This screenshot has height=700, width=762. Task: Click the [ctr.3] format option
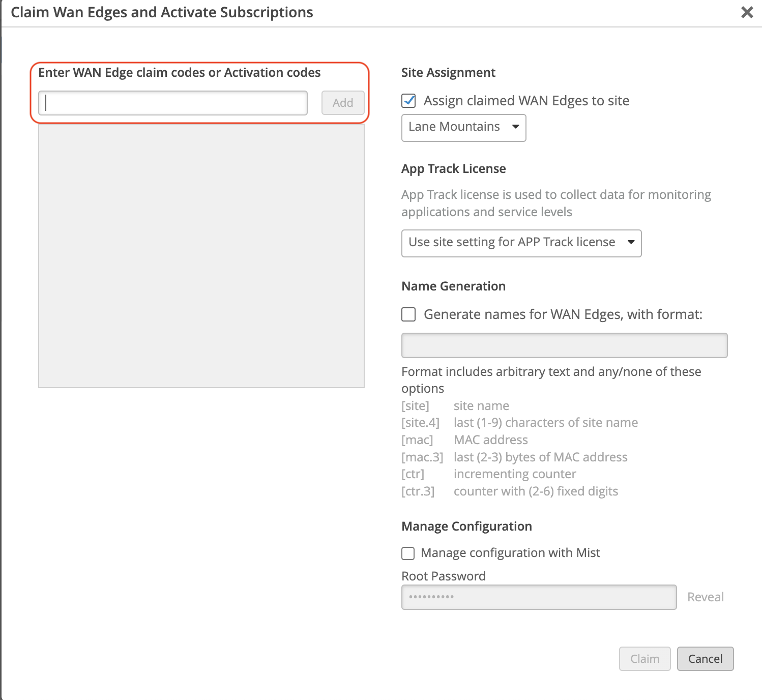coord(418,491)
